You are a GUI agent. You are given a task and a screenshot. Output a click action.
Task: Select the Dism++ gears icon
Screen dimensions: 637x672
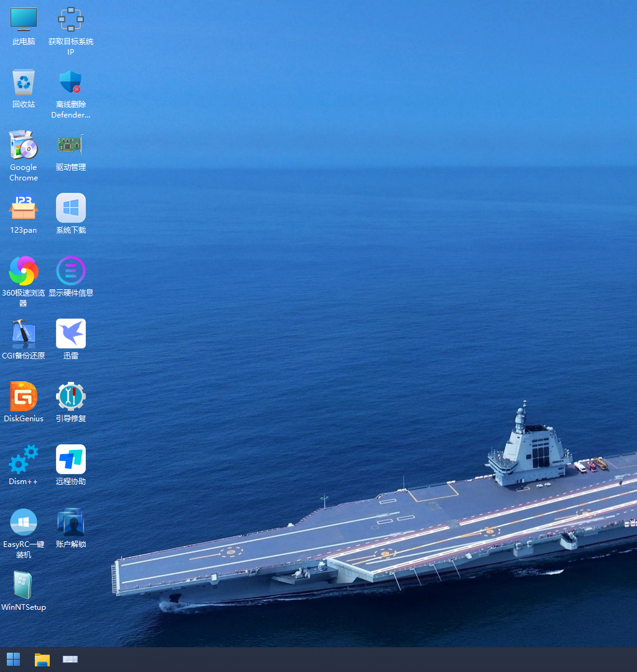(24, 460)
